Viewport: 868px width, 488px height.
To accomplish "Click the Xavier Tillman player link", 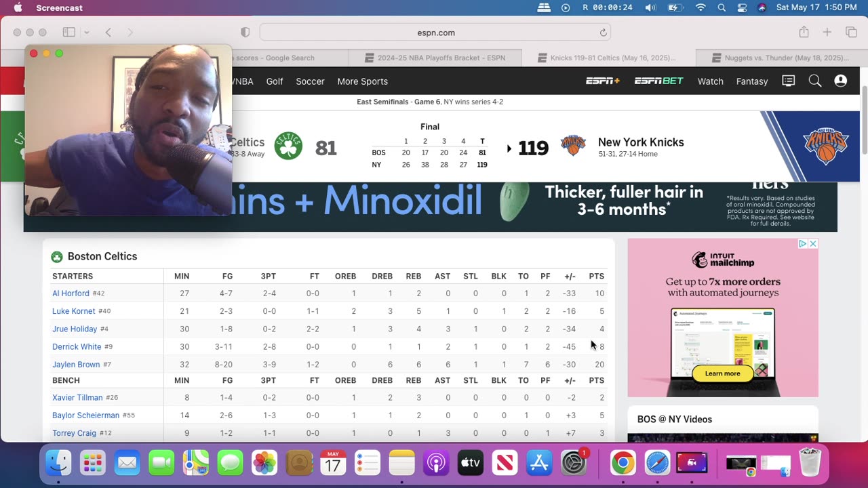I will pyautogui.click(x=77, y=397).
